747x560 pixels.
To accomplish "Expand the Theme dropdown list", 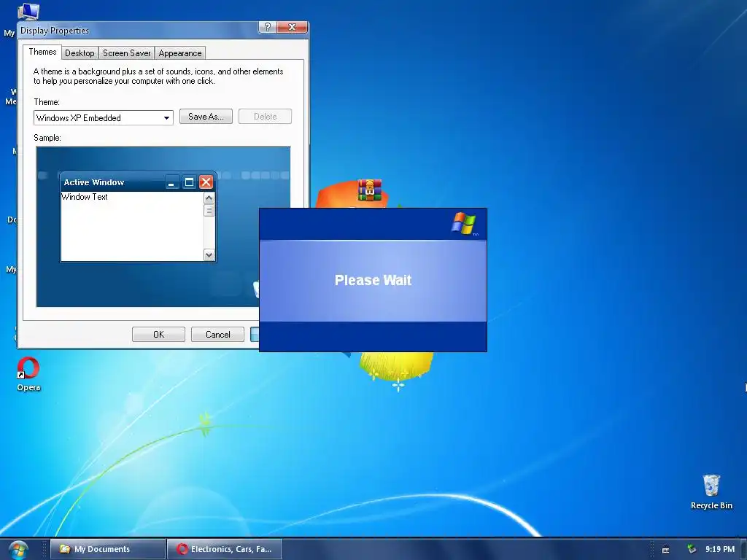I will tap(166, 117).
